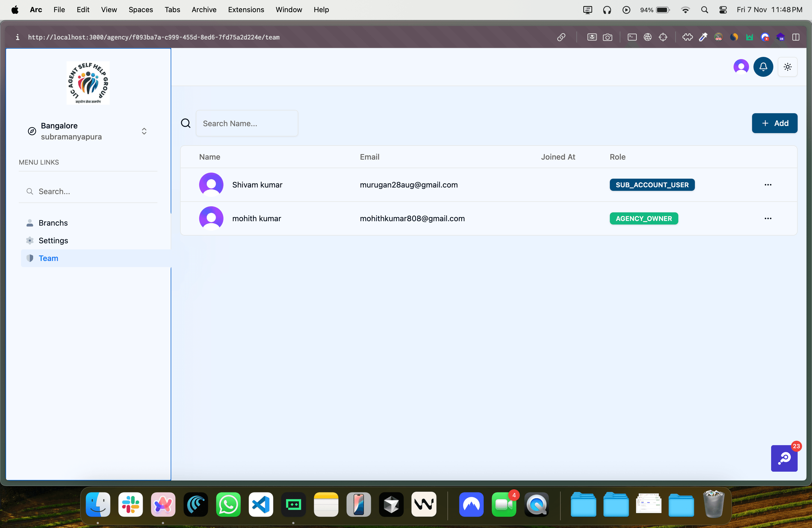Click the Add team member button
The width and height of the screenshot is (812, 528).
[774, 123]
